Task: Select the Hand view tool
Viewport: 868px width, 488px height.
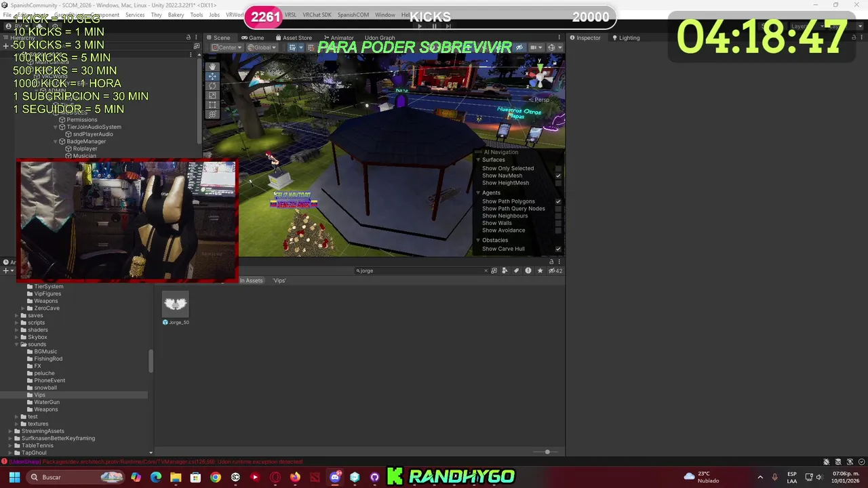Action: 212,66
